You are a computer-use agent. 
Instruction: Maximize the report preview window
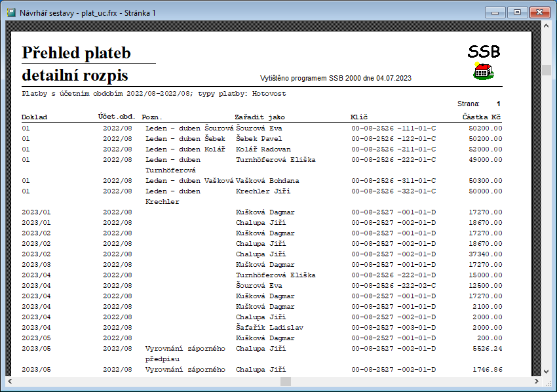517,12
